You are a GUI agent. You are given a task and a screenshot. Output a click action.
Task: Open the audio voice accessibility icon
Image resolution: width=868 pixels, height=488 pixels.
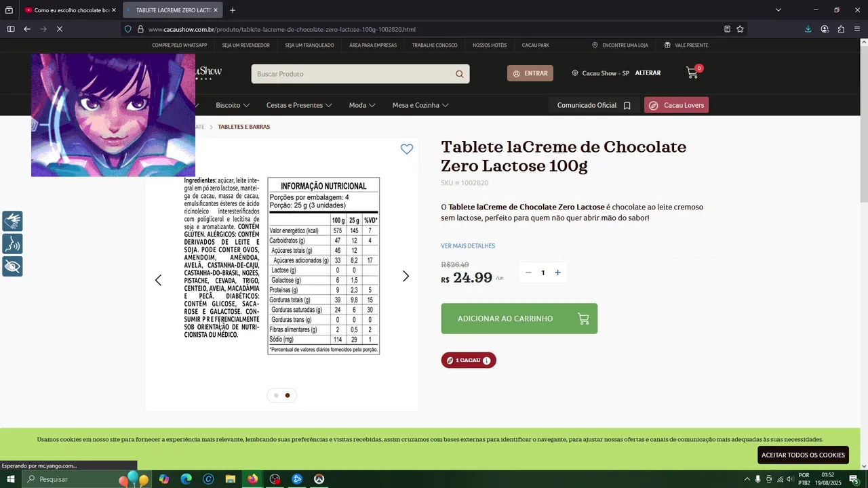[12, 243]
